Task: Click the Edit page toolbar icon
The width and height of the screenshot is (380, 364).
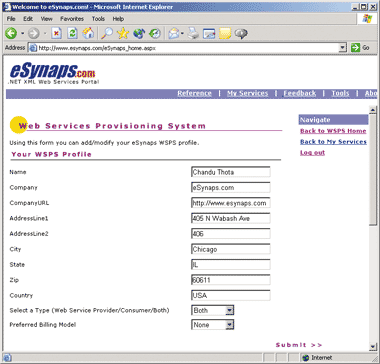Action: click(x=209, y=33)
